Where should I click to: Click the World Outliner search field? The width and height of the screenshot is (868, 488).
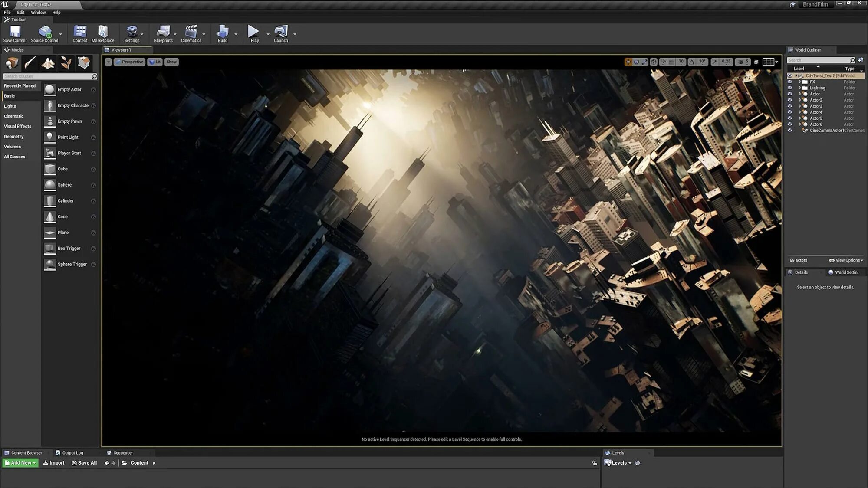coord(820,60)
